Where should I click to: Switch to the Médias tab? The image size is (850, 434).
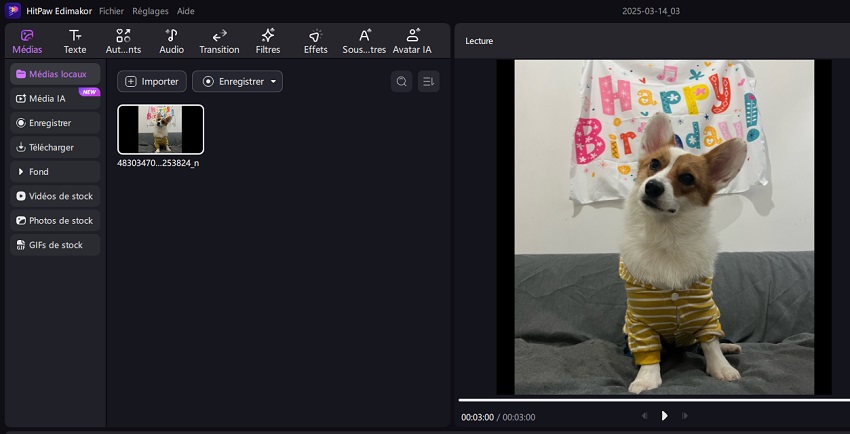(x=27, y=42)
